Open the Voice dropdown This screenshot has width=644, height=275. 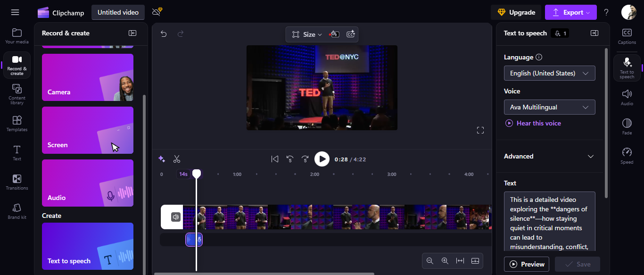tap(549, 107)
